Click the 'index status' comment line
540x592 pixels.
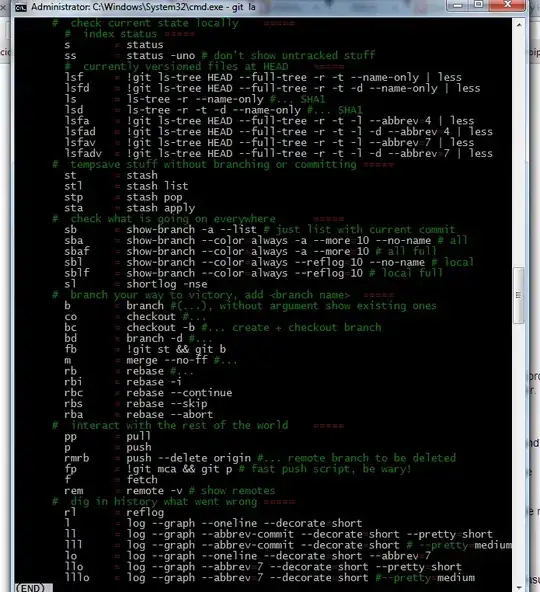pos(130,34)
